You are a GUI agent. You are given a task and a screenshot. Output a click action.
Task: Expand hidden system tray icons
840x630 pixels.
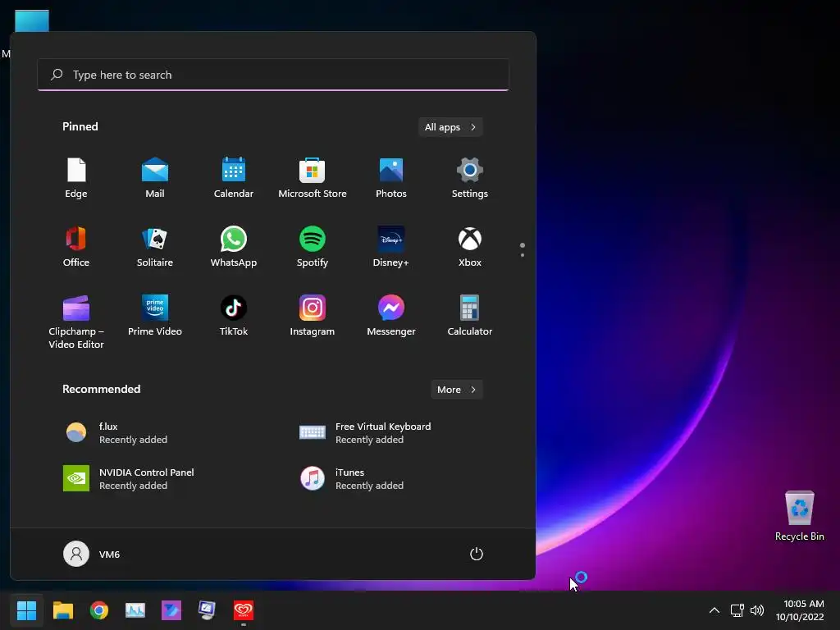tap(714, 610)
